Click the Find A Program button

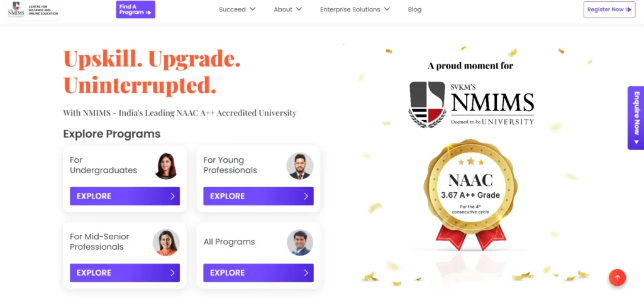(x=136, y=9)
